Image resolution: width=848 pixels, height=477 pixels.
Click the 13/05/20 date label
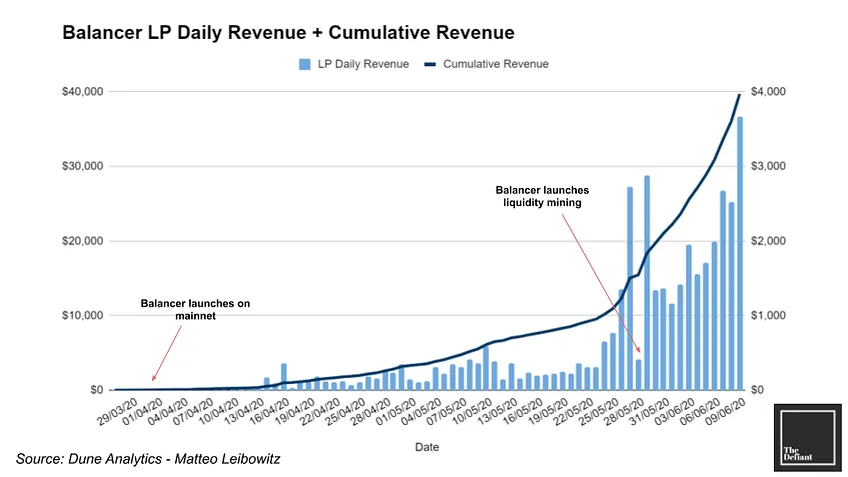tap(498, 412)
